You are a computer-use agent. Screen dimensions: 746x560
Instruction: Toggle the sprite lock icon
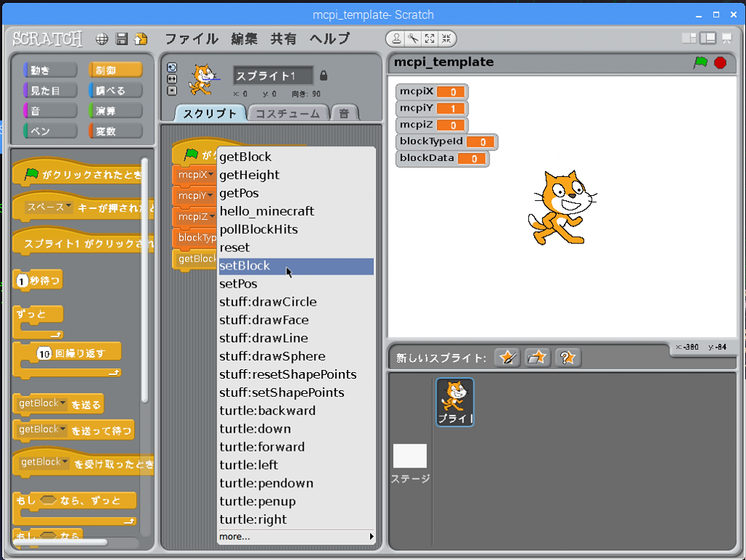[x=323, y=76]
